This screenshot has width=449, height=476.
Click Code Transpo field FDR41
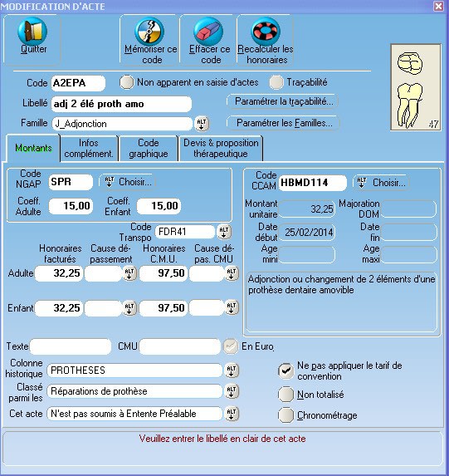point(185,232)
